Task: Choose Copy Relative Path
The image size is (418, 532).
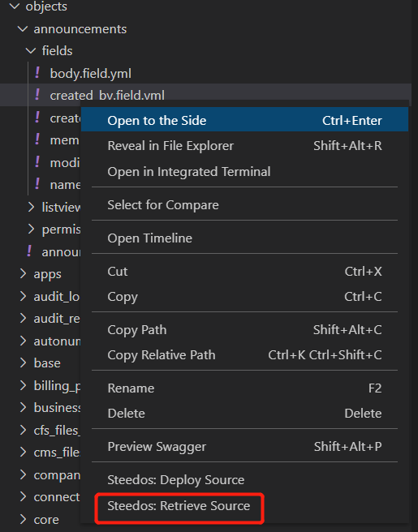Action: click(244, 355)
